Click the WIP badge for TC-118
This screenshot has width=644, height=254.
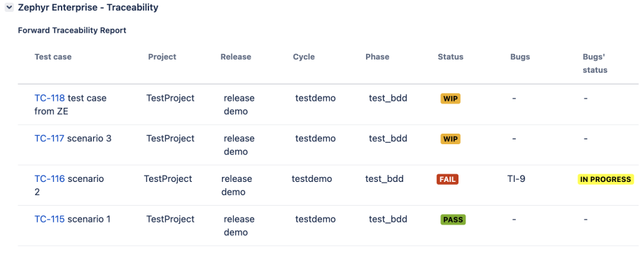450,99
